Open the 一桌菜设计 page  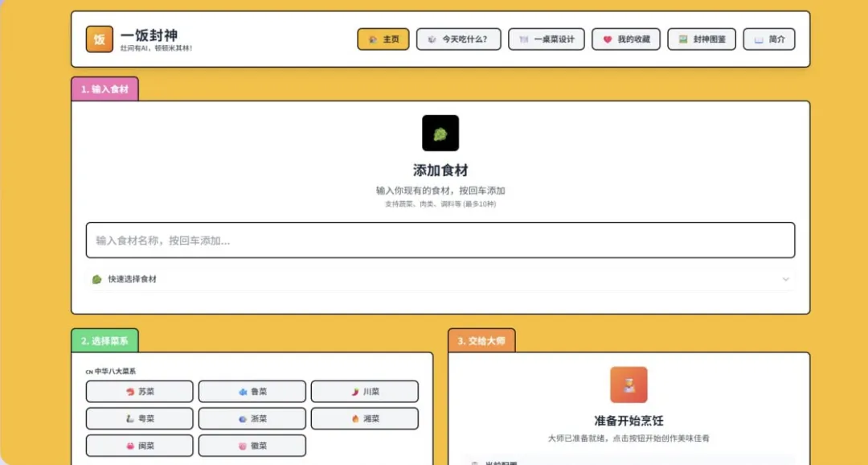546,39
